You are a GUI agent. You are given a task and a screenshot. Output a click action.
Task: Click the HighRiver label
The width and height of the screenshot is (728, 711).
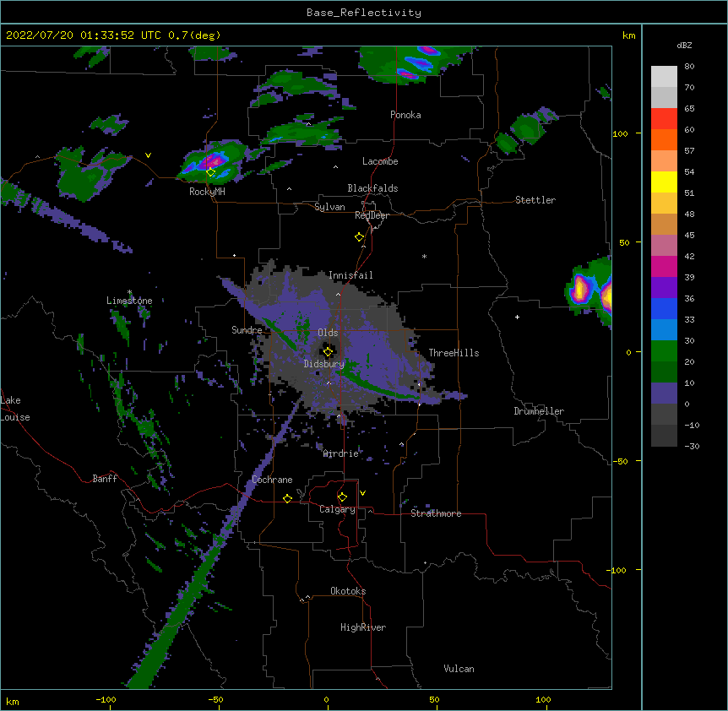click(x=363, y=627)
